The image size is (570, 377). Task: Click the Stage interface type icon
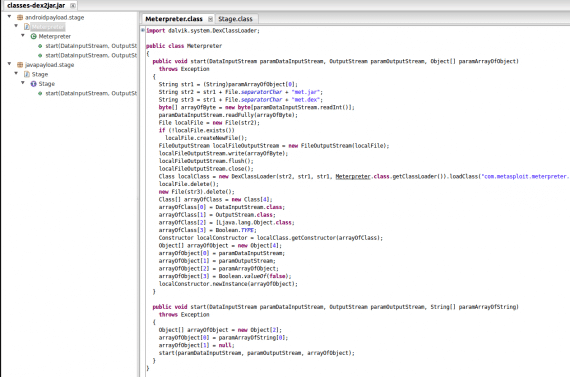[x=33, y=84]
